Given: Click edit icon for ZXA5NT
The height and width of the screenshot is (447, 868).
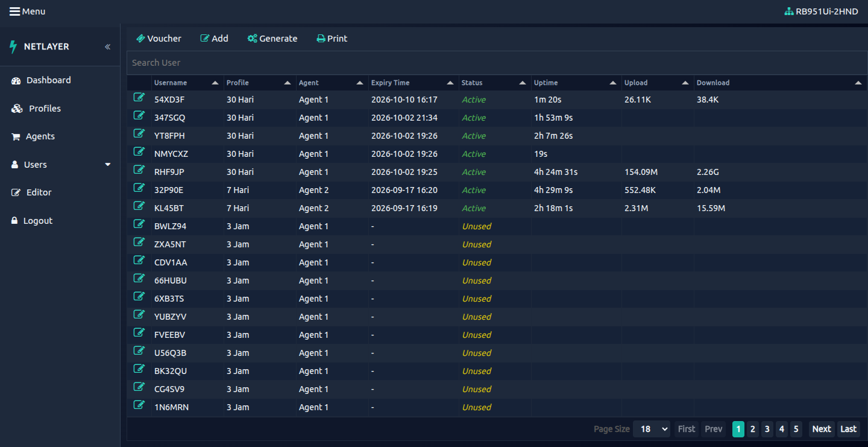Looking at the screenshot, I should (139, 242).
